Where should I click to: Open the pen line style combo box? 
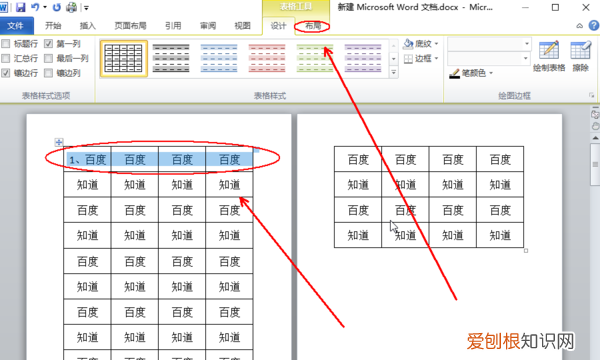coord(489,44)
